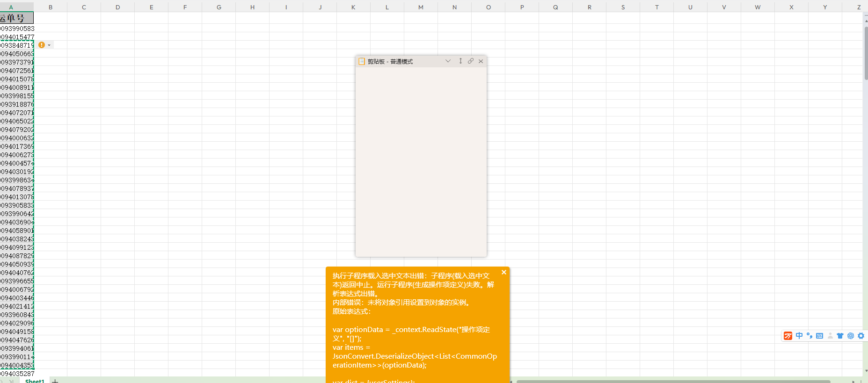Viewport: 868px width, 383px height.
Task: Select the column M header
Action: (x=421, y=7)
